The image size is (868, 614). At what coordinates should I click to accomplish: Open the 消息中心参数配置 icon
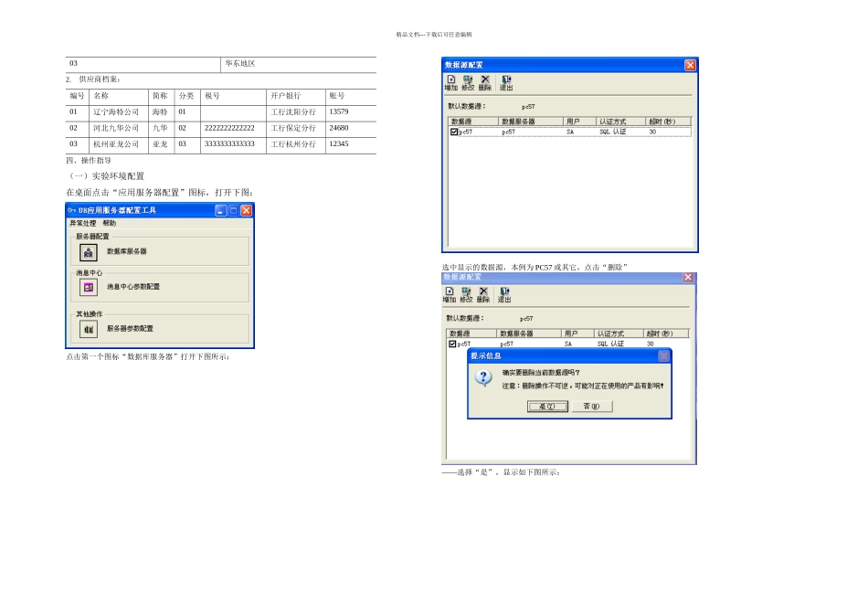[89, 287]
